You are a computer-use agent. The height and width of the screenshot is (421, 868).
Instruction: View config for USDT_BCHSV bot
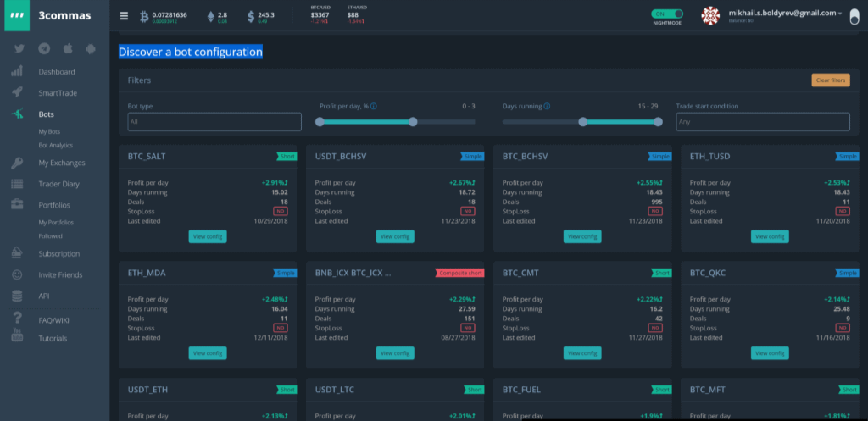(x=395, y=236)
